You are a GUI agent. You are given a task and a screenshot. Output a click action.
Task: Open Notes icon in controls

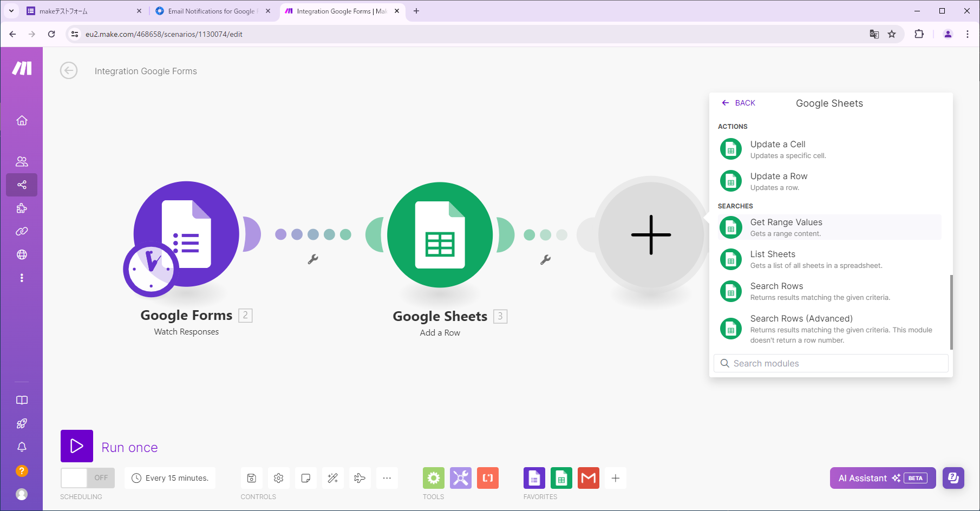pyautogui.click(x=306, y=478)
